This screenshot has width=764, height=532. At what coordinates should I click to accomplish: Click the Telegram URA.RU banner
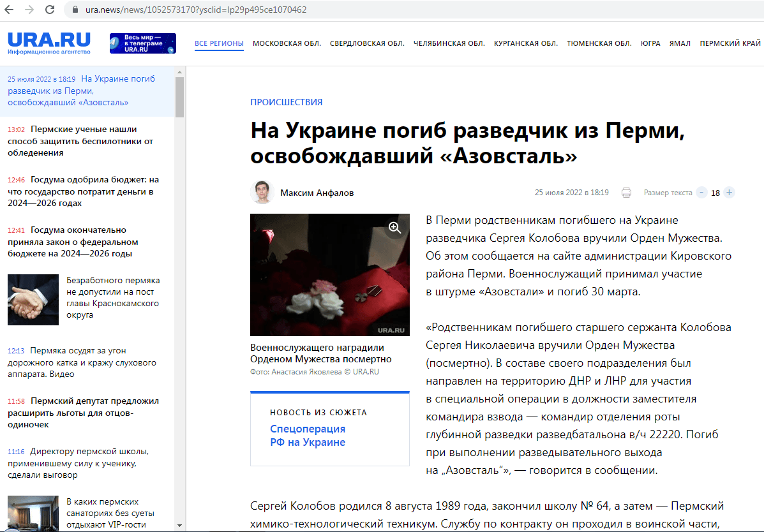click(143, 43)
